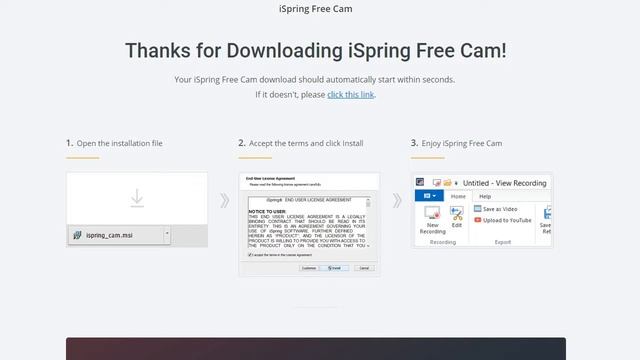
Task: Click the Install button in license dialog
Action: (335, 268)
